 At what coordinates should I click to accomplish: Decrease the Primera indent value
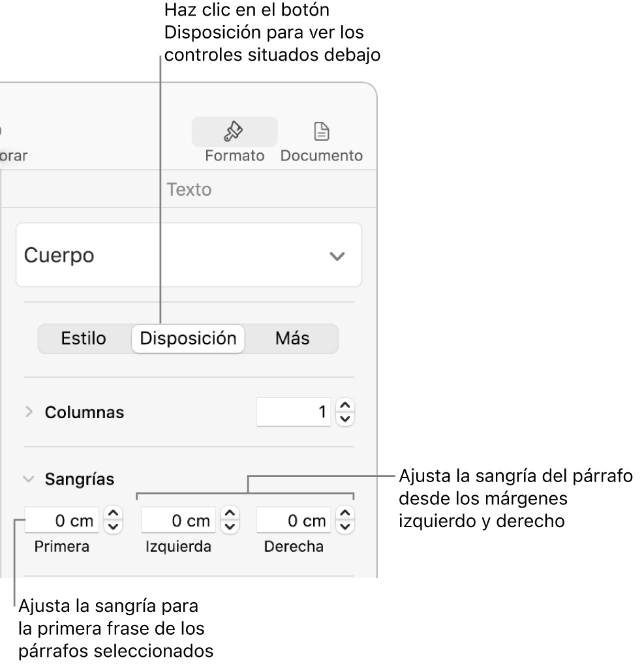pyautogui.click(x=114, y=526)
